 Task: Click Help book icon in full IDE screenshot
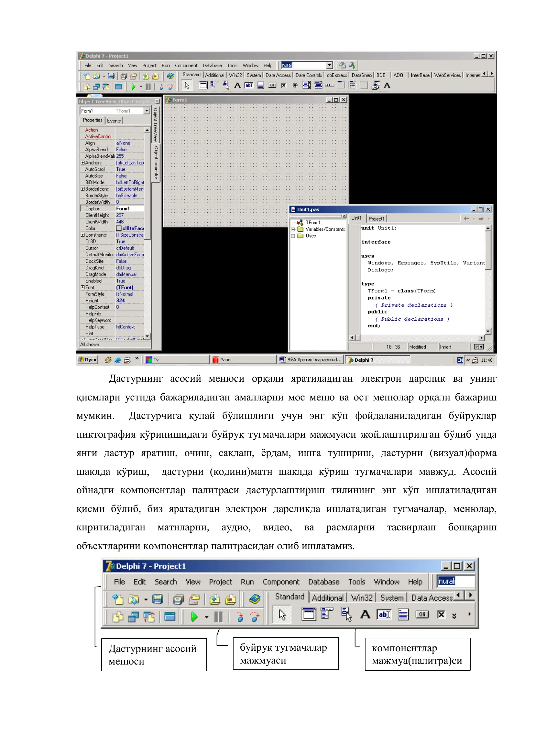tap(170, 76)
